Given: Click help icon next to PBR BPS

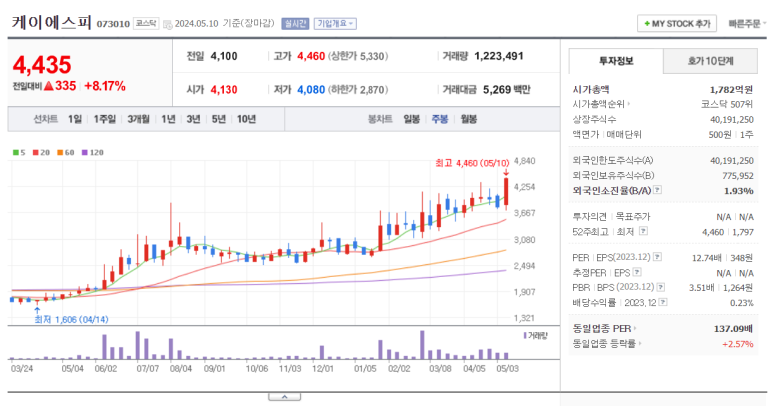Looking at the screenshot, I should tap(661, 287).
